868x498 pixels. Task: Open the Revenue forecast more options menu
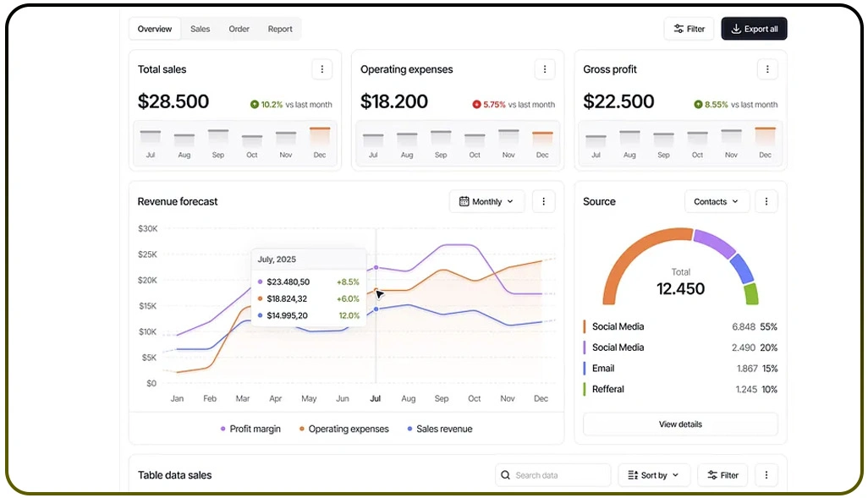pos(544,201)
